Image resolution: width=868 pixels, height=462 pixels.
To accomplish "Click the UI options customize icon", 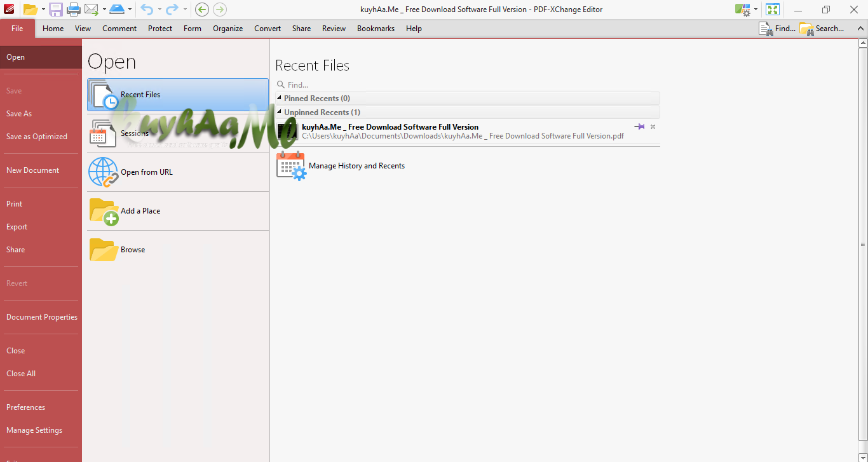I will click(742, 10).
